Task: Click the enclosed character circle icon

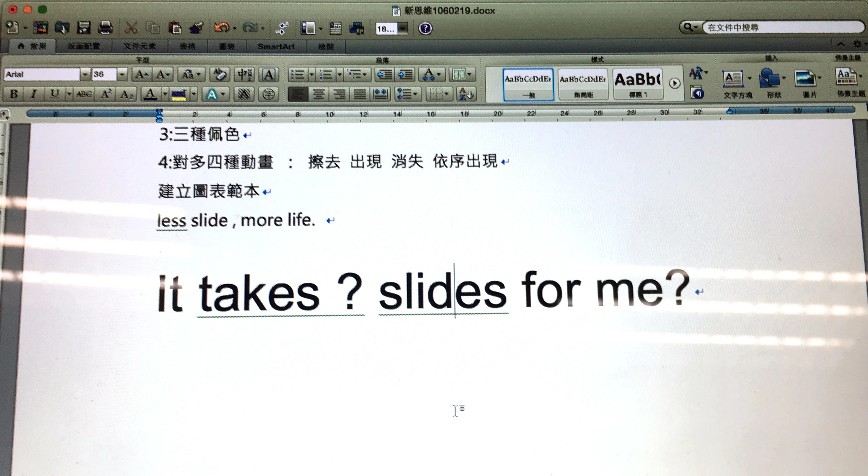Action: [268, 94]
